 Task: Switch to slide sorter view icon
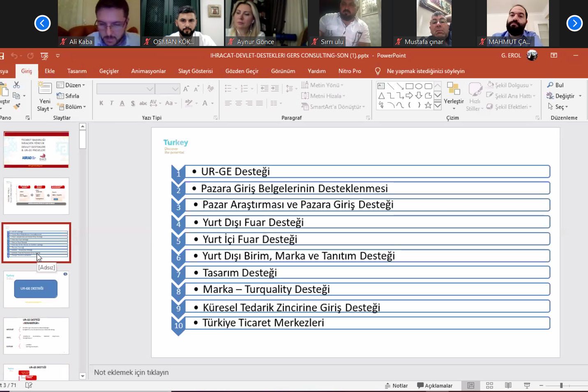[489, 385]
